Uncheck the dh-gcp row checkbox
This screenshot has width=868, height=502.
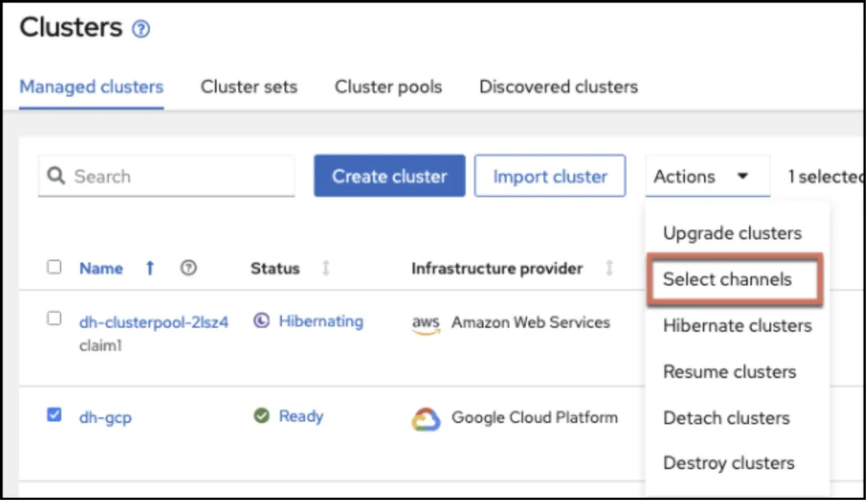54,415
